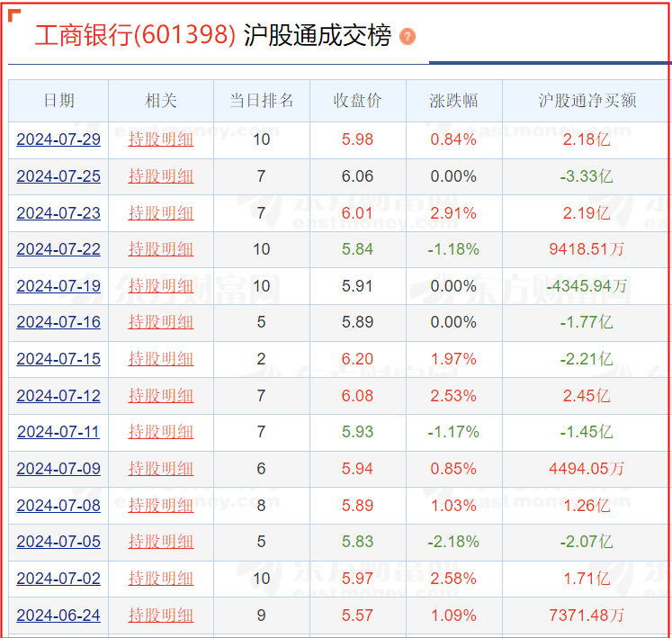Select net buy value 2.19亿
This screenshot has height=638, width=672.
(587, 213)
